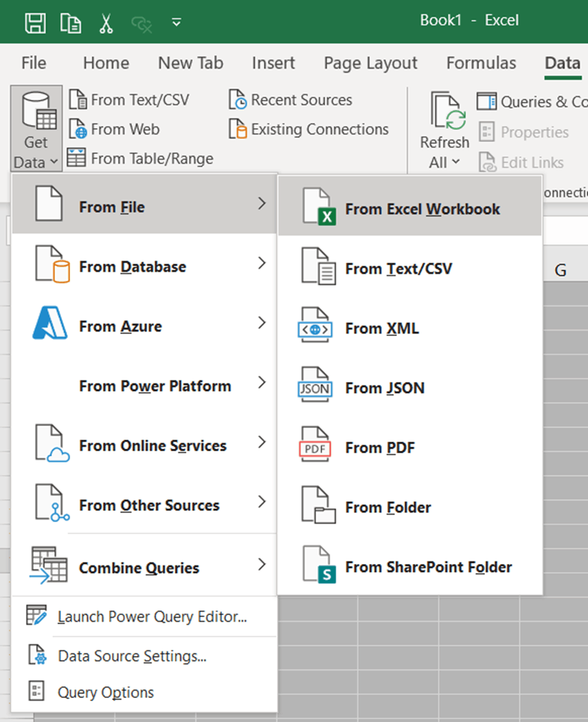588x722 pixels.
Task: Click the Launch Power Query Editor icon
Action: (36, 616)
